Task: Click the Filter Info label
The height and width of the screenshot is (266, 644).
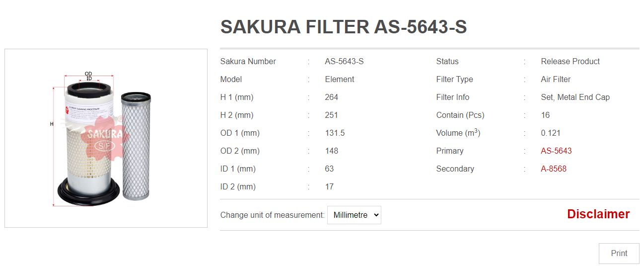Action: [452, 97]
